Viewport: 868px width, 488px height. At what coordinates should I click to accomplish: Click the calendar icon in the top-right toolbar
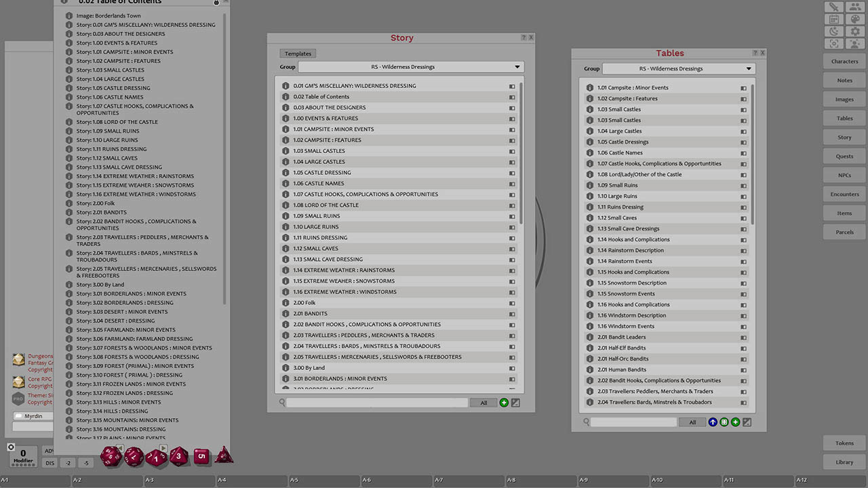click(x=834, y=19)
